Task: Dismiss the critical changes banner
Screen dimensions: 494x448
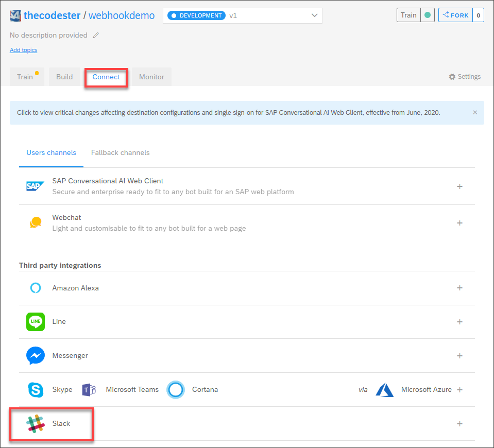Action: (475, 112)
